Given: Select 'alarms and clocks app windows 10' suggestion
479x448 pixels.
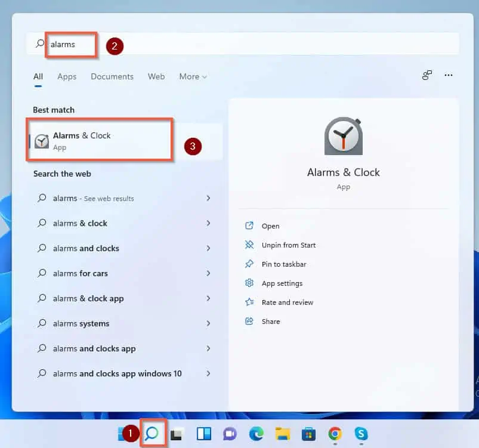Looking at the screenshot, I should tap(125, 373).
